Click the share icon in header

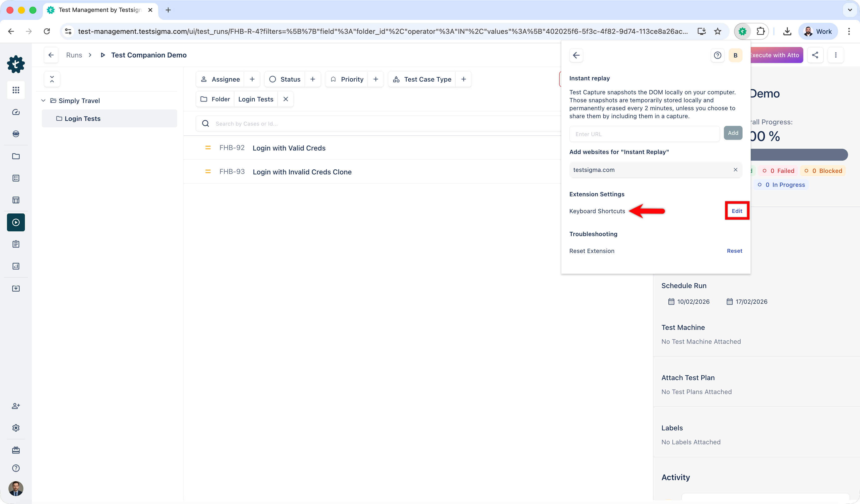pyautogui.click(x=815, y=55)
